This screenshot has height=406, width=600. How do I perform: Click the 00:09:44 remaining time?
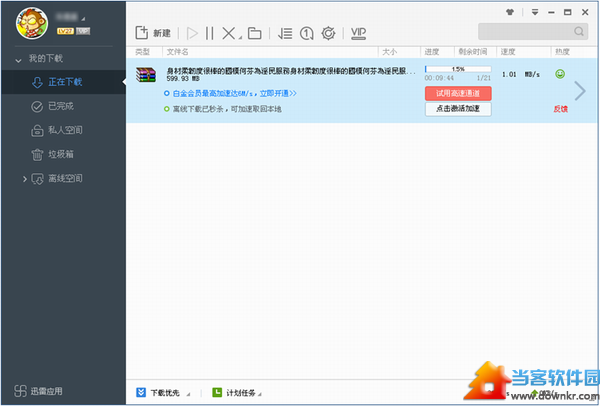tap(439, 78)
